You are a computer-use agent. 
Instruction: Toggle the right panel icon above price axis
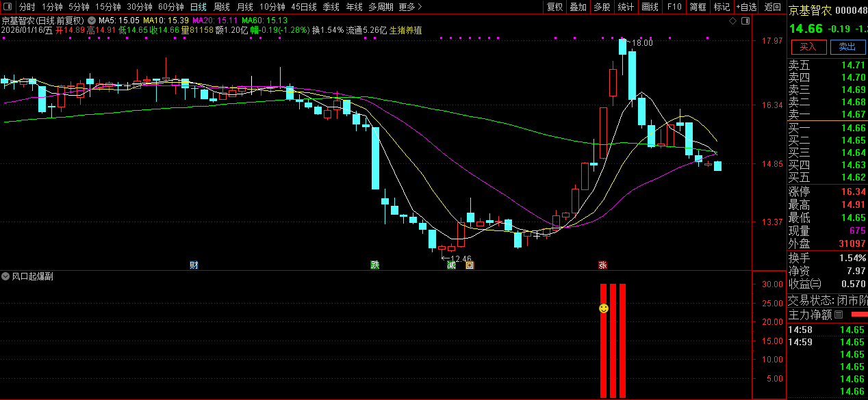745,21
